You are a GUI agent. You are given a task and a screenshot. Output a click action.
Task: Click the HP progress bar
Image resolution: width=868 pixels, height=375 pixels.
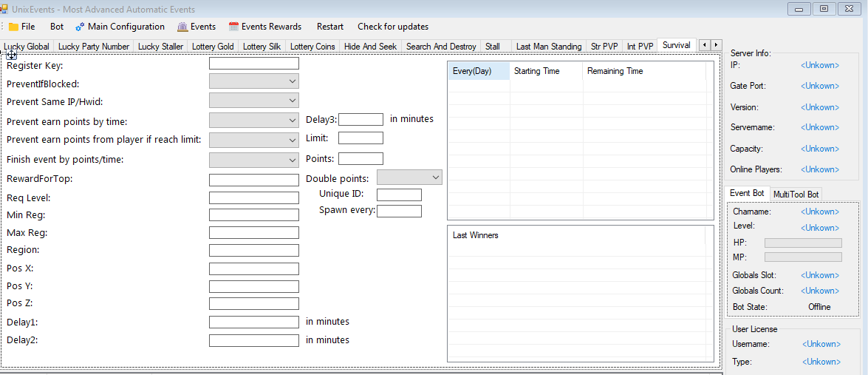(x=803, y=243)
